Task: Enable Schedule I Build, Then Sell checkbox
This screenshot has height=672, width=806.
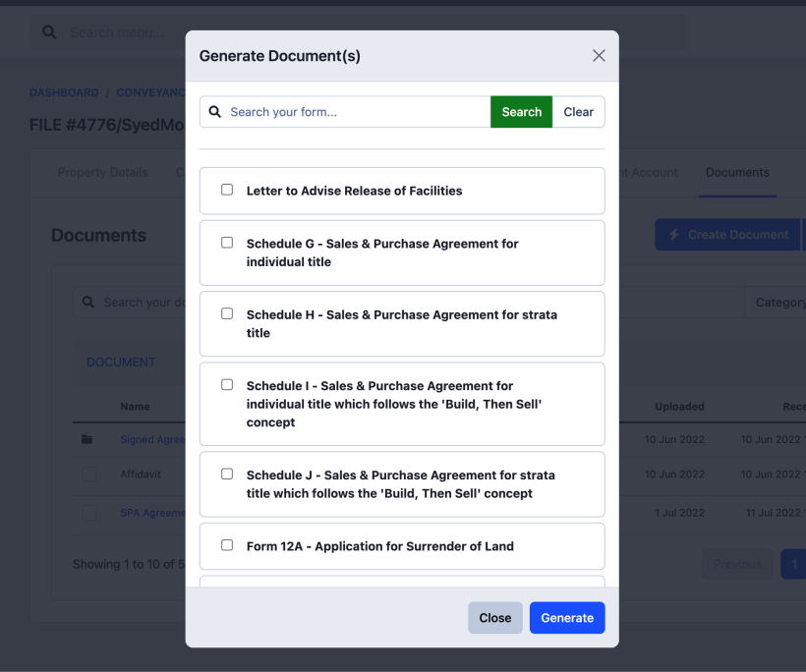Action: click(227, 385)
